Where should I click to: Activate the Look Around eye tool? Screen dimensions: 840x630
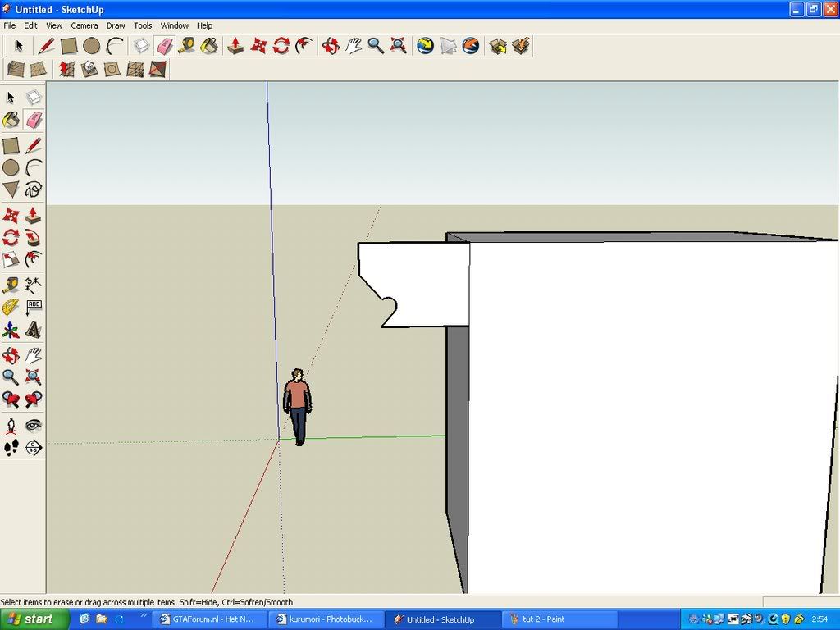click(x=33, y=426)
